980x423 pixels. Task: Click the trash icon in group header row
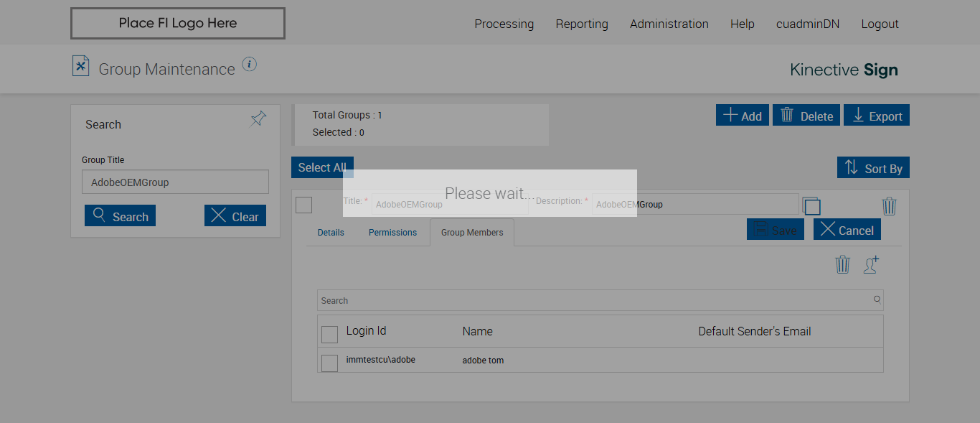[x=889, y=207]
